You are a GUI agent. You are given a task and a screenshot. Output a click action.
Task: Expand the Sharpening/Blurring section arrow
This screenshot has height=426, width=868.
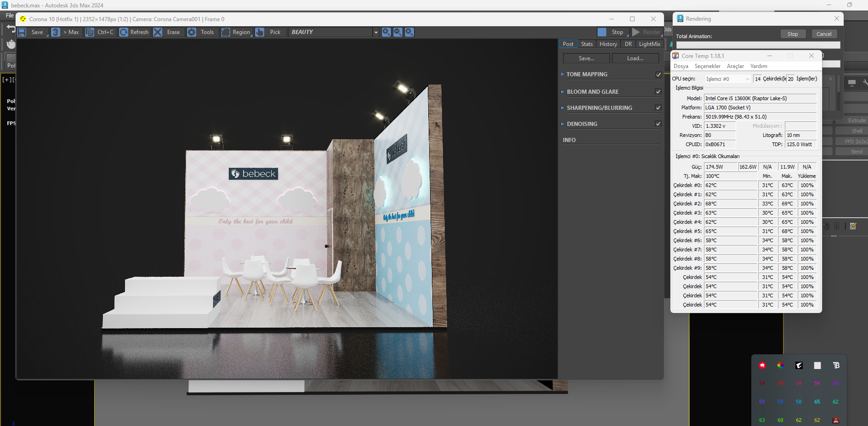[x=562, y=108]
